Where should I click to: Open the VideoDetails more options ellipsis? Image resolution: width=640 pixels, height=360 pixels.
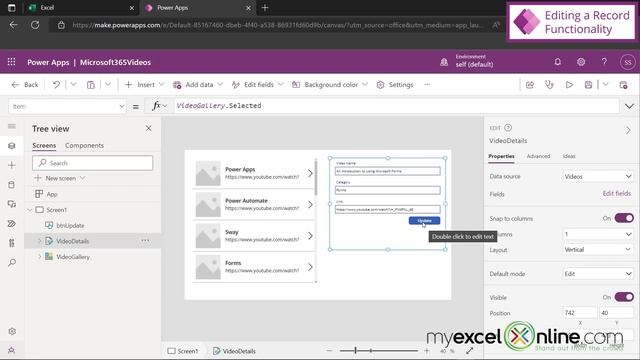[145, 240]
